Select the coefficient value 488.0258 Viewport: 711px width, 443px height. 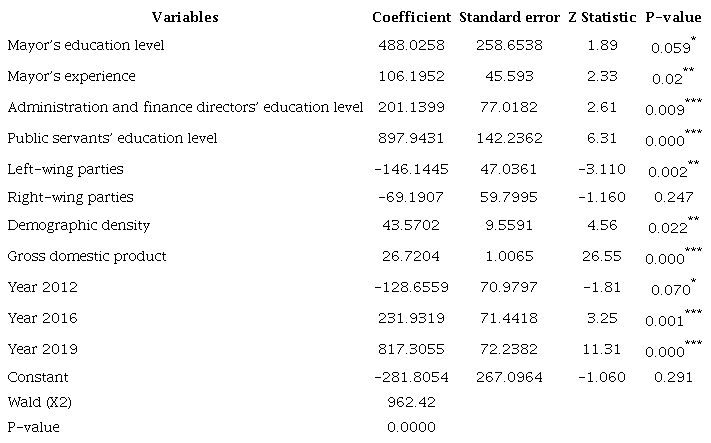pos(412,46)
